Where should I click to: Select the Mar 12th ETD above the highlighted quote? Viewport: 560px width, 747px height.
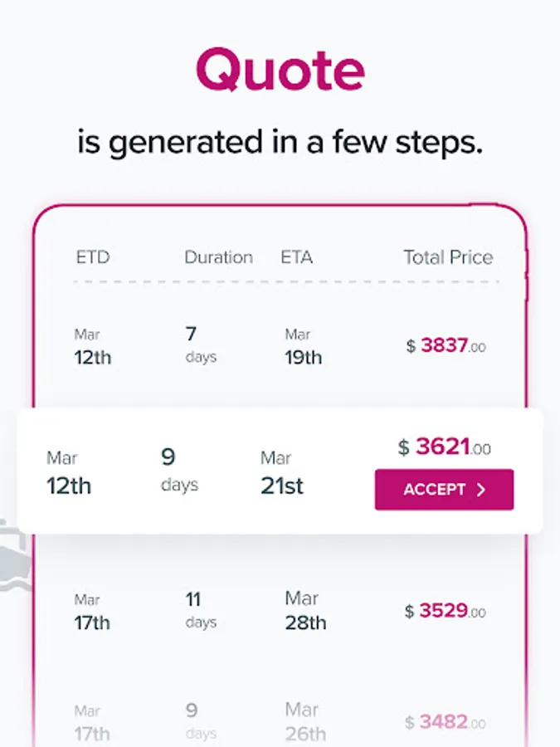92,346
